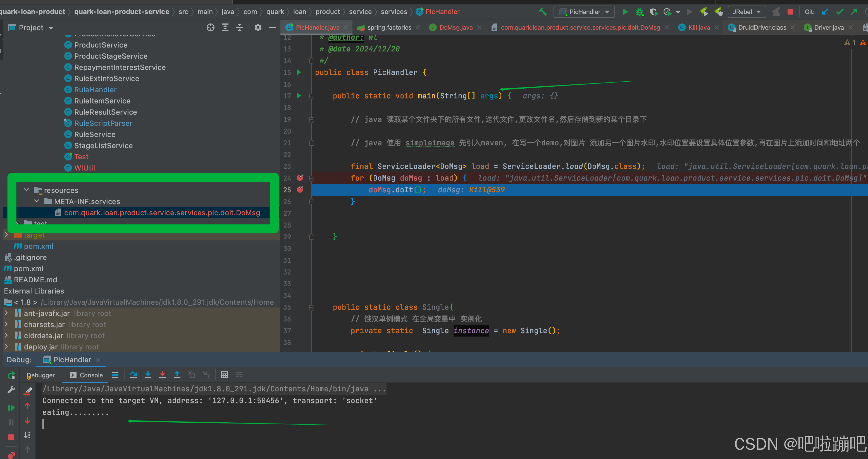The image size is (868, 459).
Task: Toggle breakpoint on line 24
Action: tap(300, 178)
